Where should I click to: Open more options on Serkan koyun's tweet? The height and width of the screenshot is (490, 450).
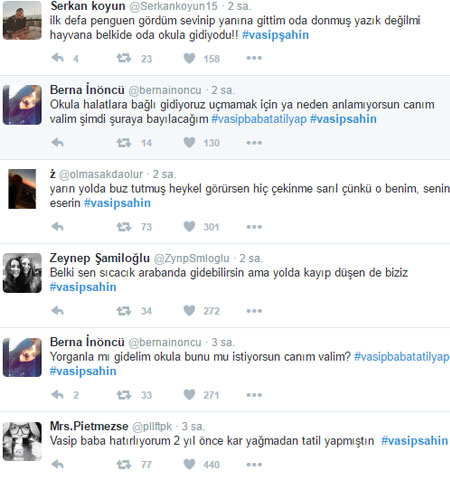pos(254,58)
